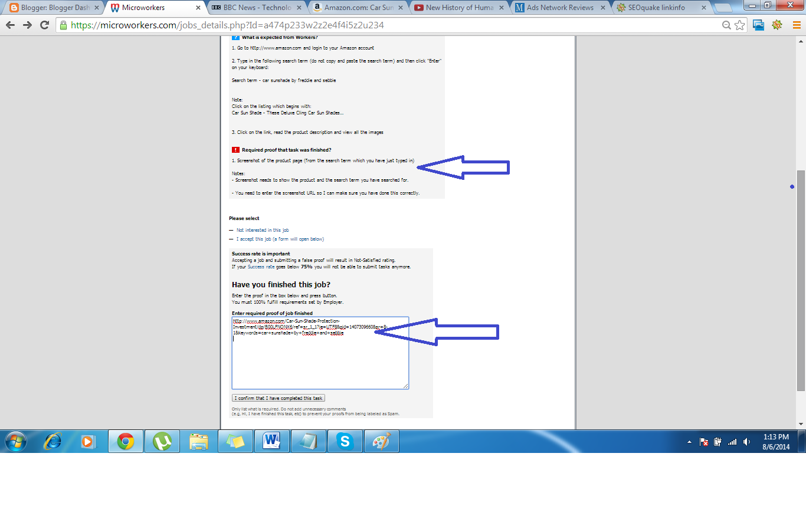Open the Ads Network Reviews tab
806x532 pixels.
[561, 8]
